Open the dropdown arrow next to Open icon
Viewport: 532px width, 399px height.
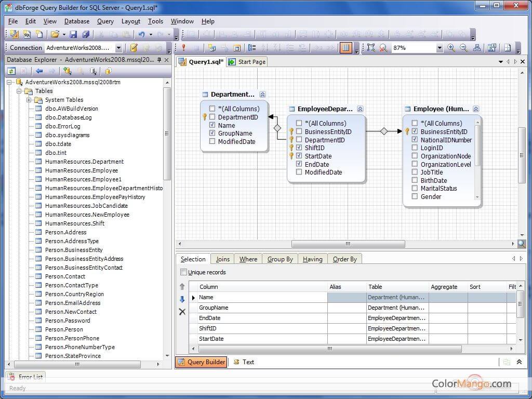point(64,35)
